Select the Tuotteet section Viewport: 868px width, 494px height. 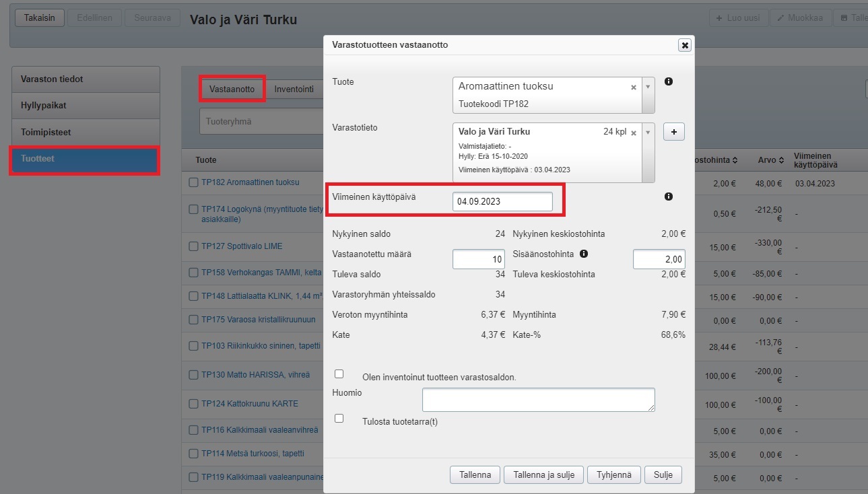pyautogui.click(x=86, y=159)
